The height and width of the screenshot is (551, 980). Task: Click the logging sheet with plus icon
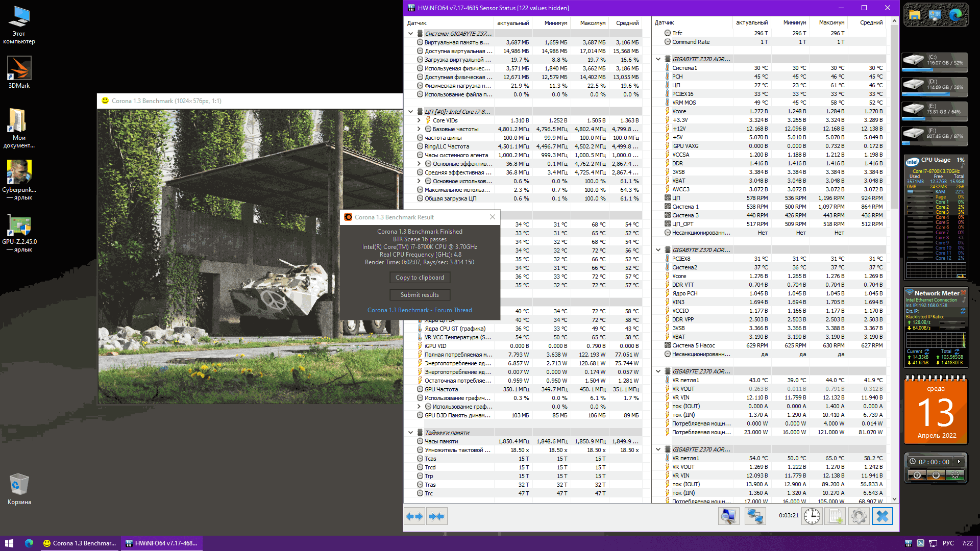point(836,516)
